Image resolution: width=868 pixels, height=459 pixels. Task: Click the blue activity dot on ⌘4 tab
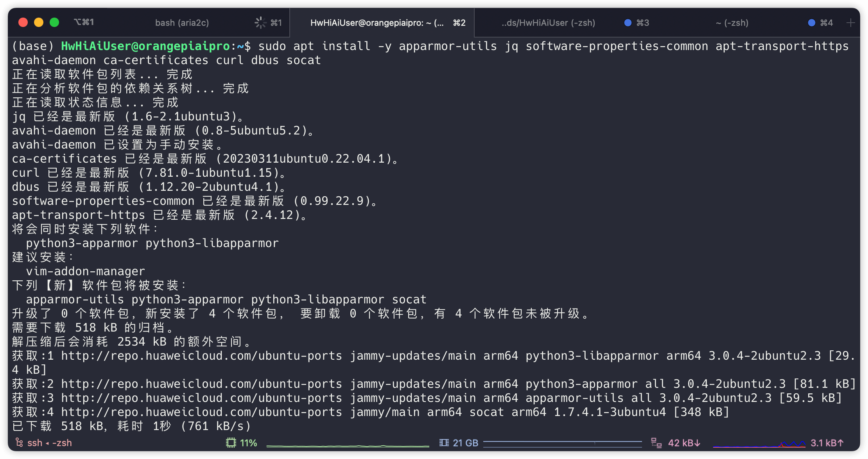pos(812,23)
